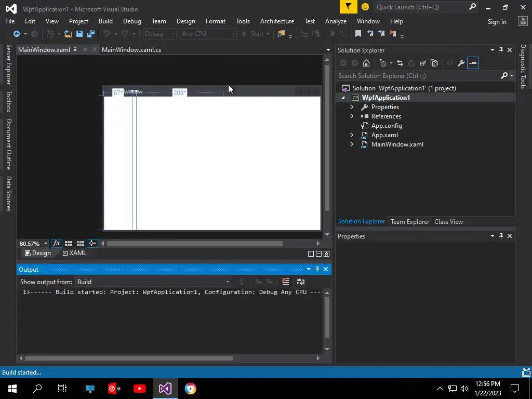
Task: Click the Solution Explorer search magnifier icon
Action: point(504,75)
